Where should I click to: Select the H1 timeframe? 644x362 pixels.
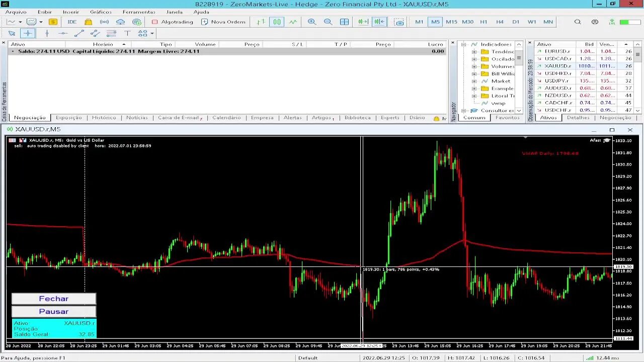click(x=484, y=22)
